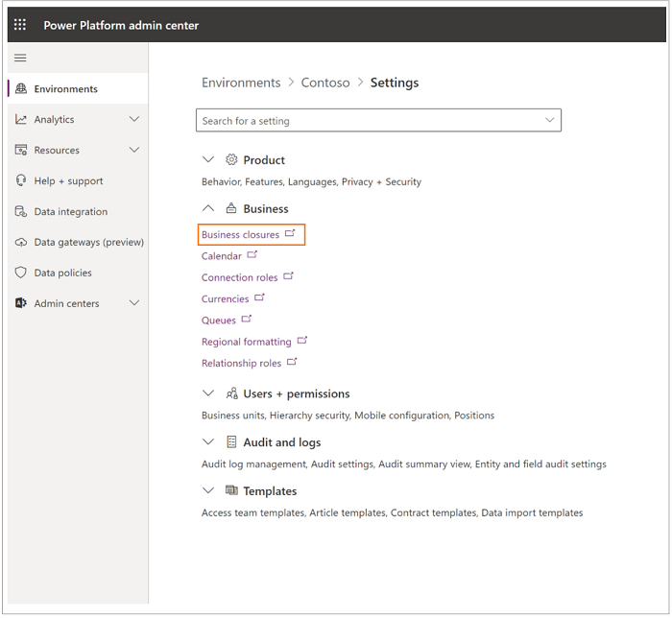The height and width of the screenshot is (618, 672).
Task: Click the Audit and logs heading
Action: coord(282,442)
